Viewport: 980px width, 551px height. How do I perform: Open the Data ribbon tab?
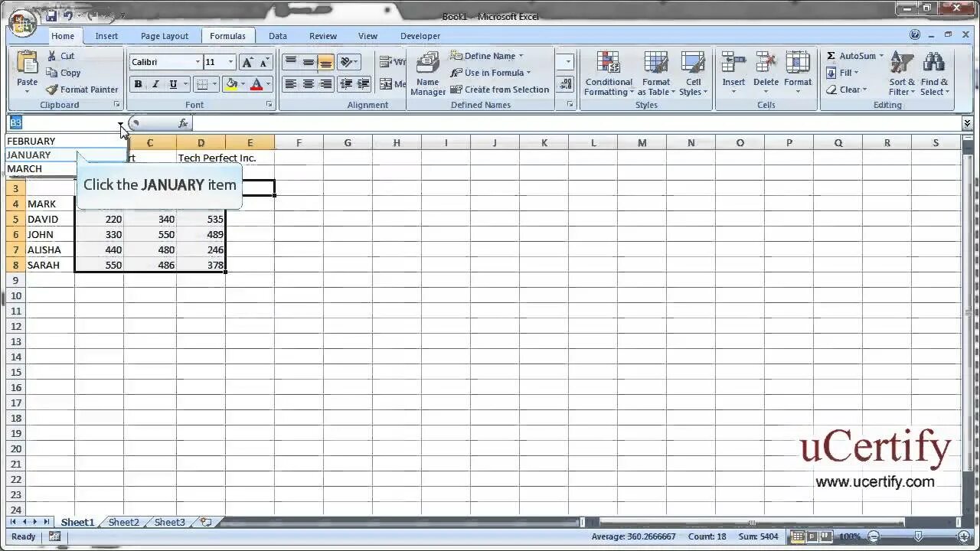(x=277, y=36)
